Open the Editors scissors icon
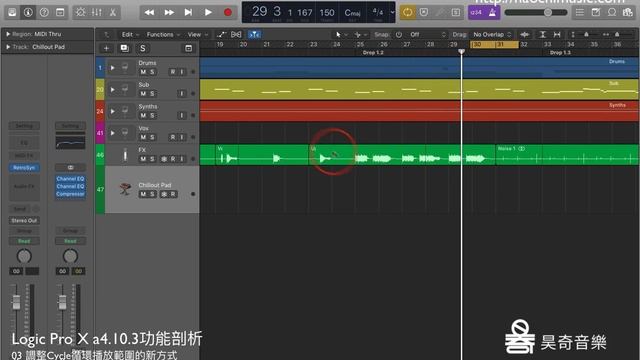 click(x=113, y=12)
